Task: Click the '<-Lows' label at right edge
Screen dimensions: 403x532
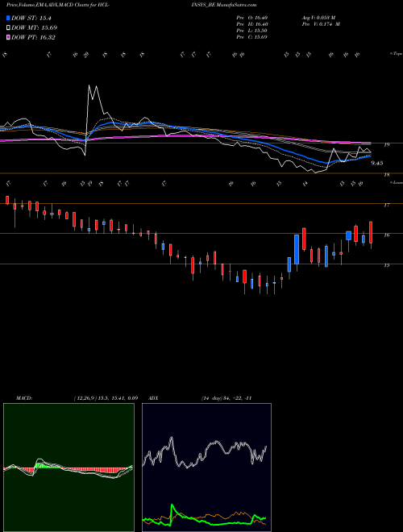Action: (x=396, y=182)
